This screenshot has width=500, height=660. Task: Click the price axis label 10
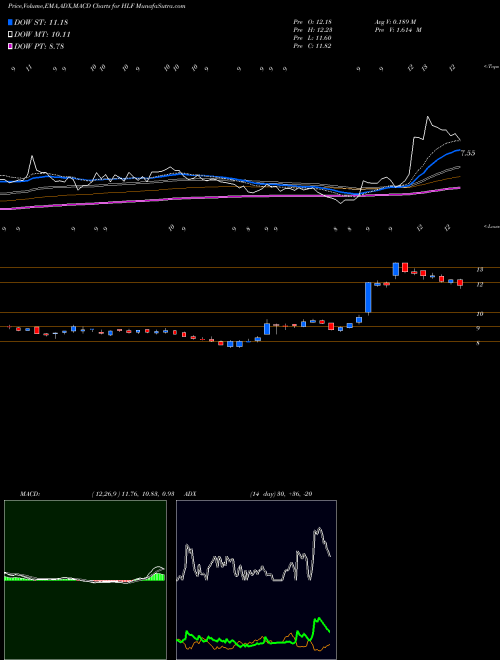pyautogui.click(x=480, y=314)
